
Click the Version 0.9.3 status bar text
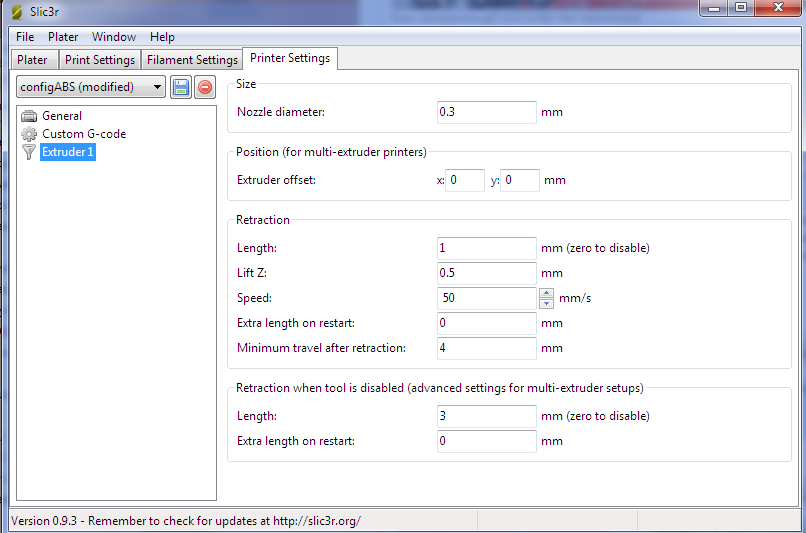point(186,521)
